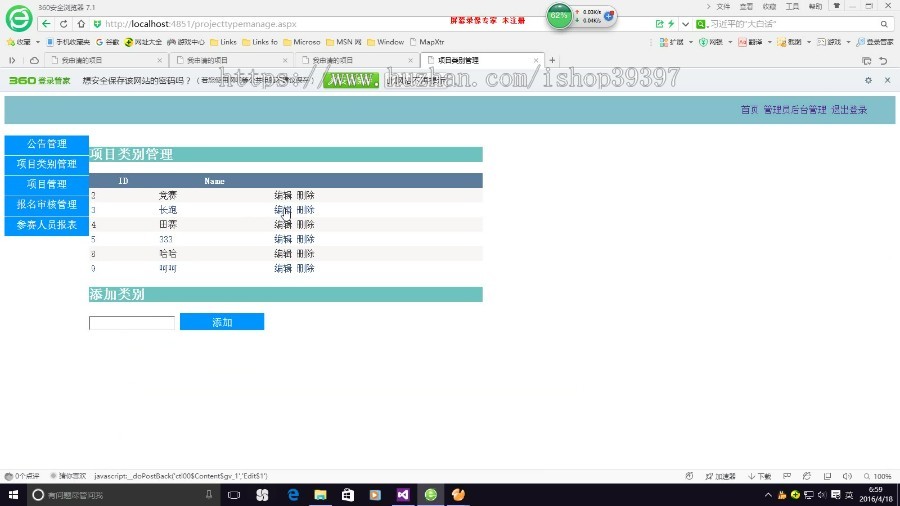
Task: Click the blue plus accelerator ball icon
Action: point(608,15)
